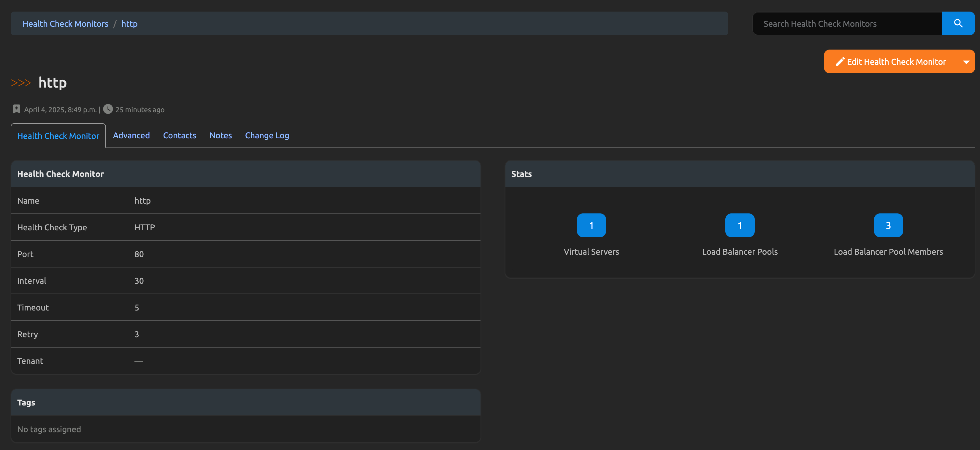Switch to the Advanced tab

(131, 135)
